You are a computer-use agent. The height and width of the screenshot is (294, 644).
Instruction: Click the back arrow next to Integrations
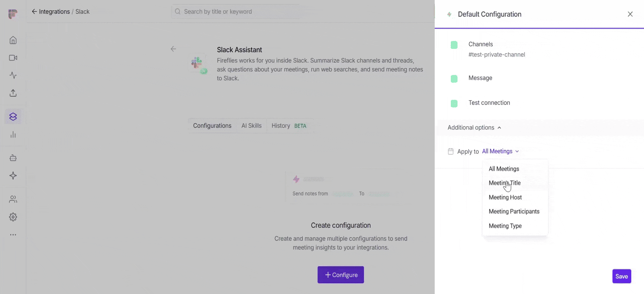point(34,11)
